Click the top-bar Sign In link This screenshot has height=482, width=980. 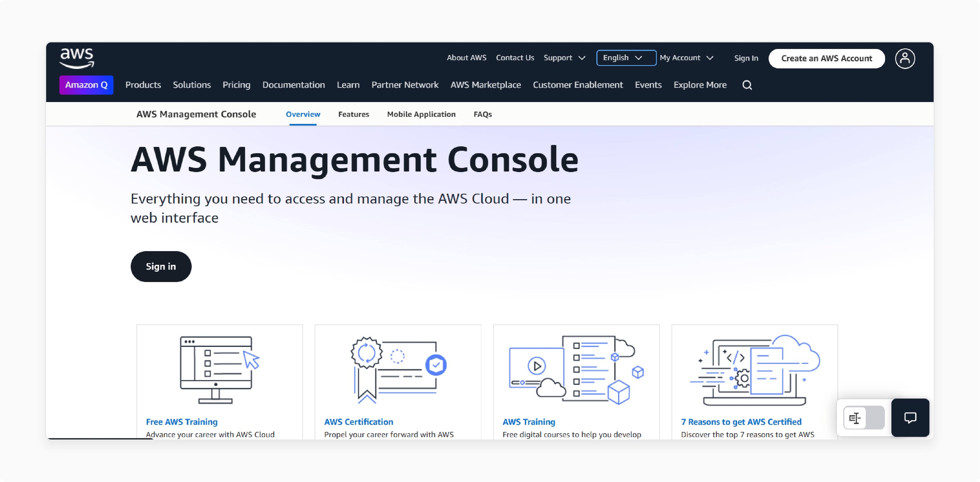(746, 58)
